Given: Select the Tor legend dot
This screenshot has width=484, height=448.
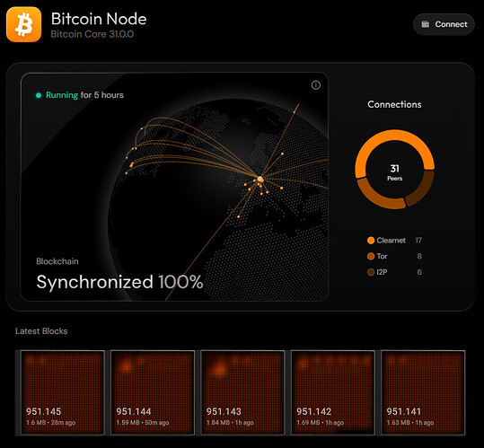Looking at the screenshot, I should tap(371, 256).
